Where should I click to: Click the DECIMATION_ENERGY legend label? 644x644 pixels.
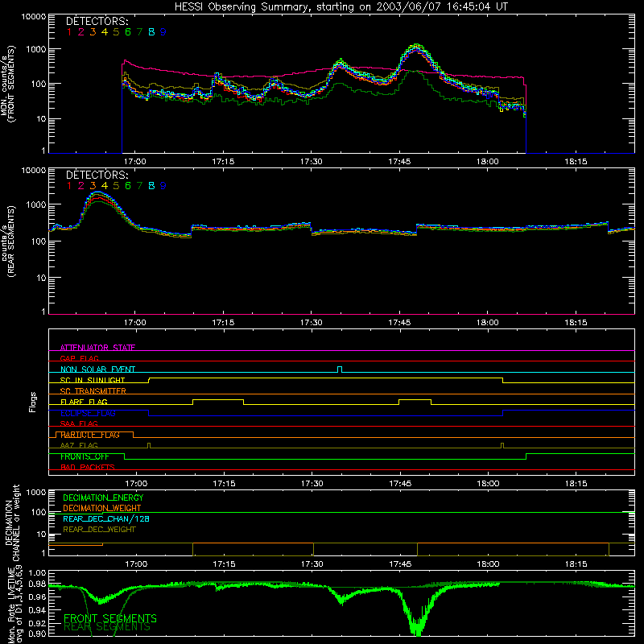click(103, 497)
